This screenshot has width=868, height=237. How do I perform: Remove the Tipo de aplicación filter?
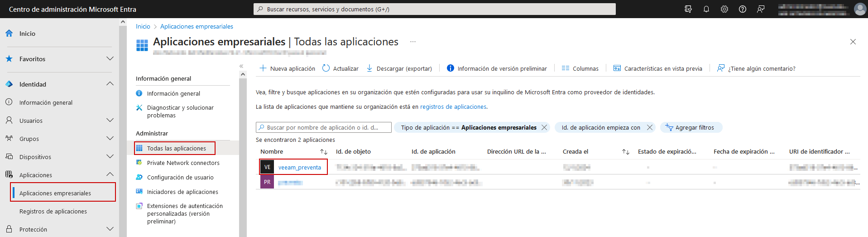coord(544,127)
